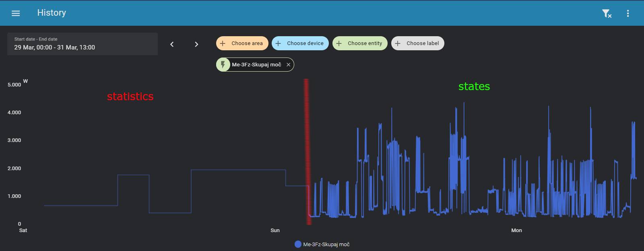Click the 4.000 value on Y axis

(x=14, y=113)
